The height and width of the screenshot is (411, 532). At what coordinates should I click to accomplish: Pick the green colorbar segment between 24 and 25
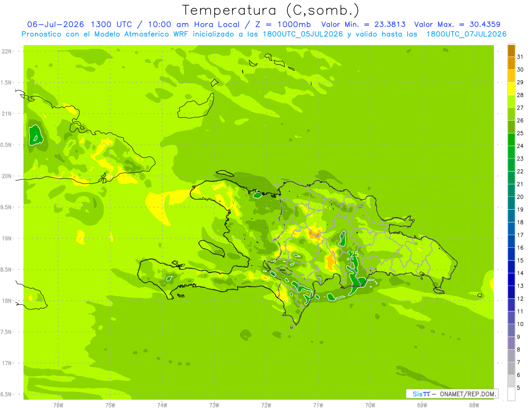(x=511, y=140)
